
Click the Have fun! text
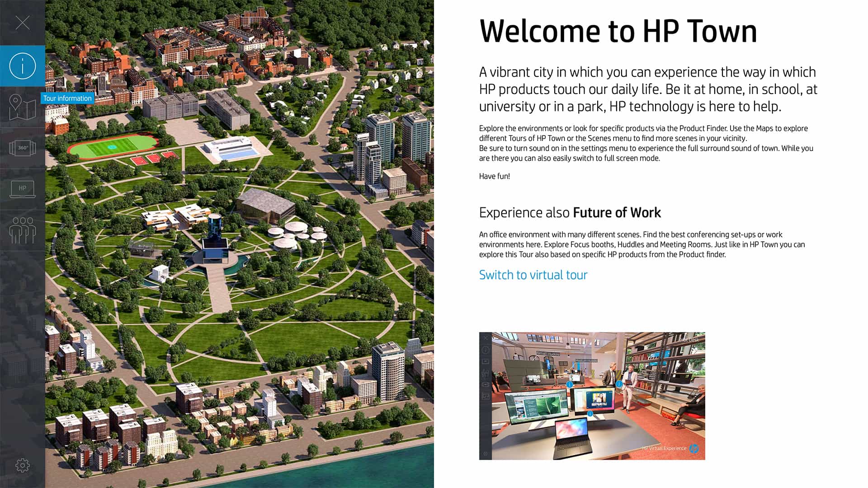[x=494, y=176]
